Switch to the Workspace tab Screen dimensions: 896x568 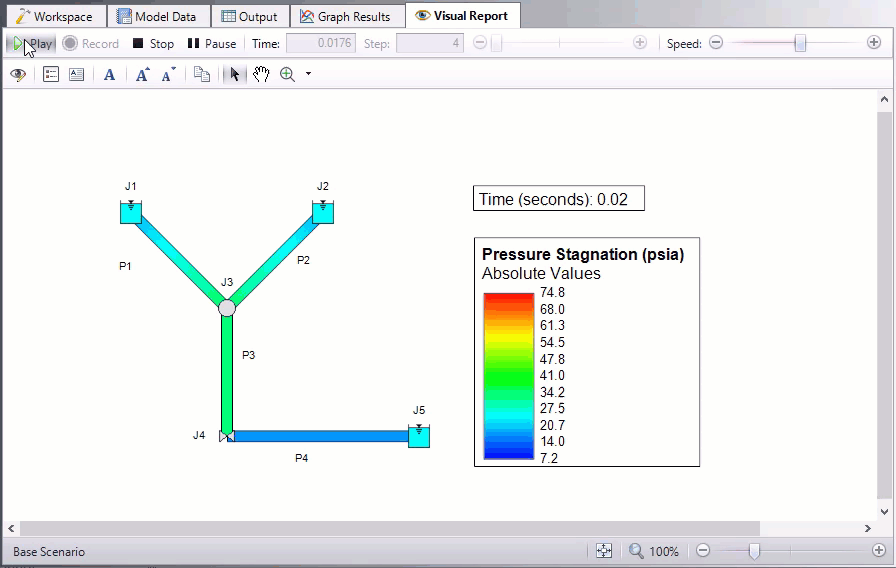(x=54, y=16)
